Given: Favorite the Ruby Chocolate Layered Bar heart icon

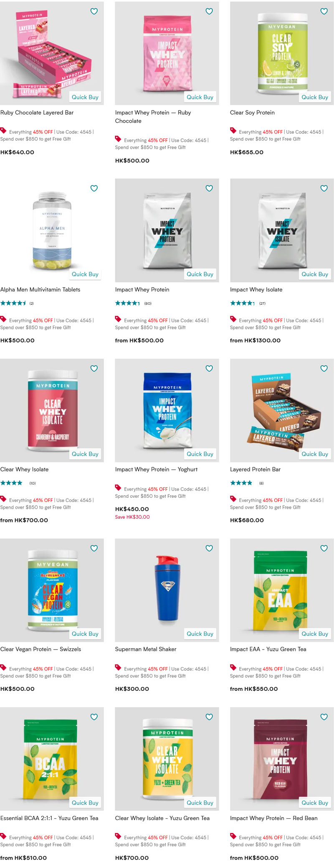Looking at the screenshot, I should pos(94,11).
